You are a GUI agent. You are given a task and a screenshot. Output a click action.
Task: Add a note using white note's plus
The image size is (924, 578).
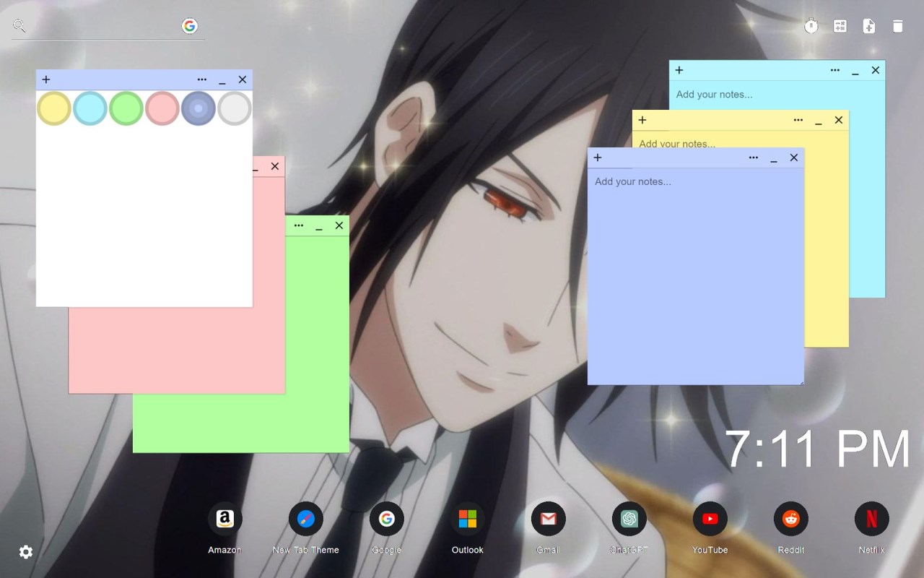click(46, 79)
